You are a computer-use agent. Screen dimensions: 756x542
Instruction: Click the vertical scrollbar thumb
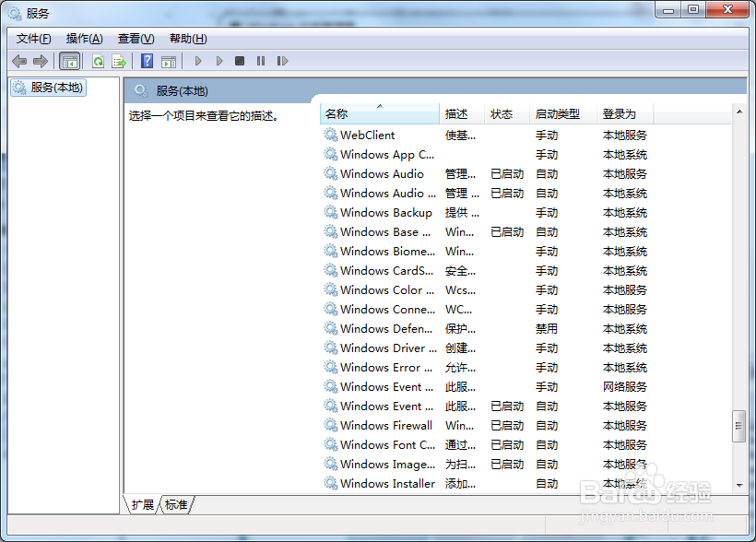(738, 426)
